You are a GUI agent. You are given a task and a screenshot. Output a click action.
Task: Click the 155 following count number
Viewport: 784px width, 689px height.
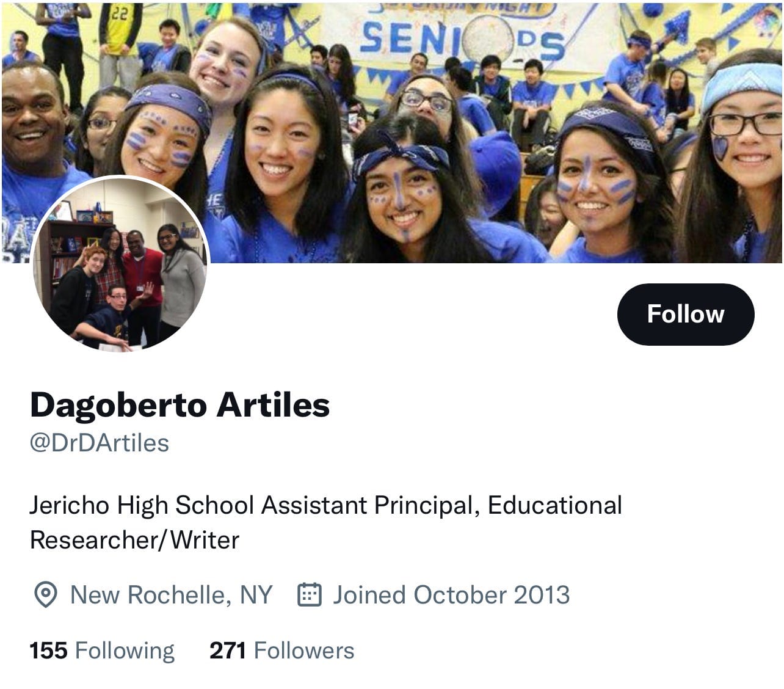tap(49, 651)
